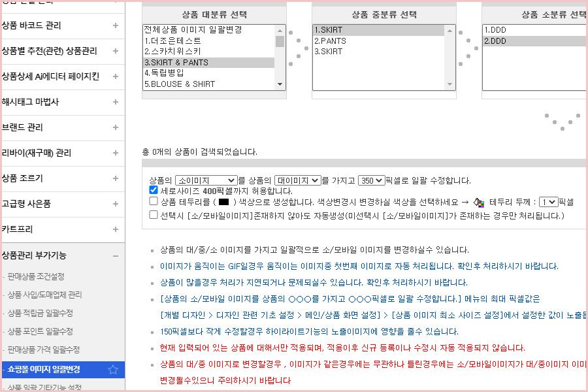The height and width of the screenshot is (392, 588).
Task: Expand 상품 조르기 plus icon
Action: (x=116, y=178)
